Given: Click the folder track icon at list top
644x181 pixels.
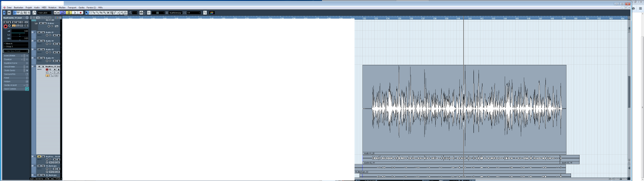Looking at the screenshot, I should point(36,23).
